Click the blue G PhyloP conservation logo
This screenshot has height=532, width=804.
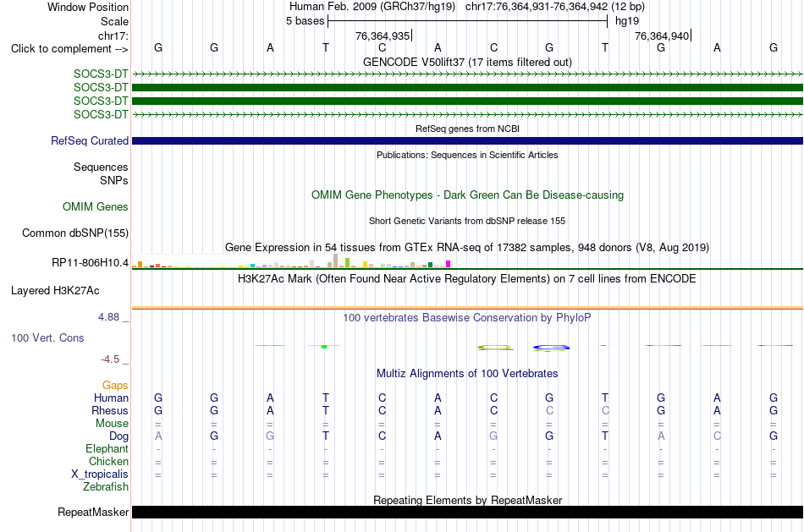[x=551, y=348]
